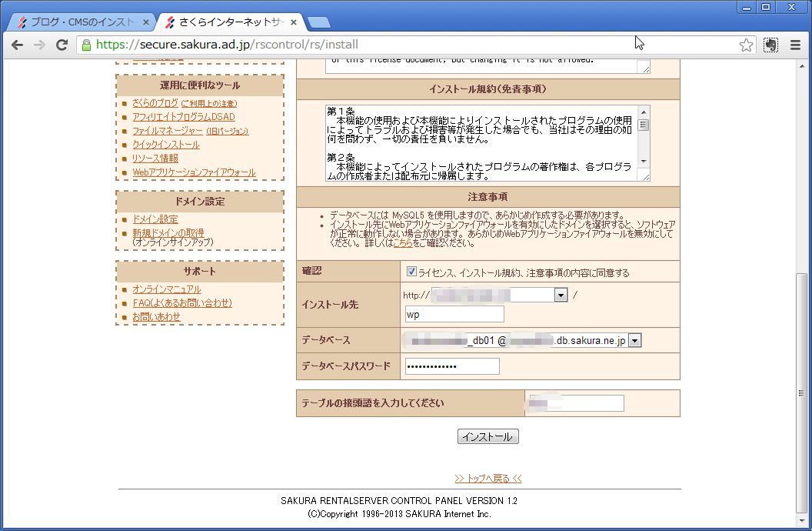Viewport: 812px width, 531px height.
Task: Close the さくらインターネット tab
Action: pyautogui.click(x=294, y=22)
